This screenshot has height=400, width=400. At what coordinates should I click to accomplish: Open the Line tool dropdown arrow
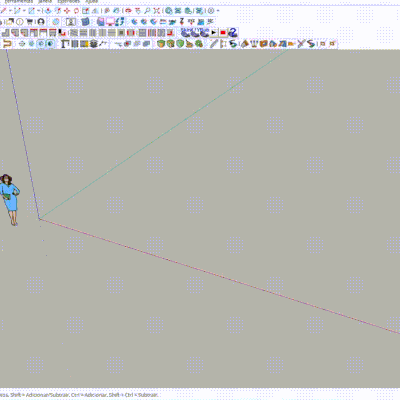pos(10,11)
